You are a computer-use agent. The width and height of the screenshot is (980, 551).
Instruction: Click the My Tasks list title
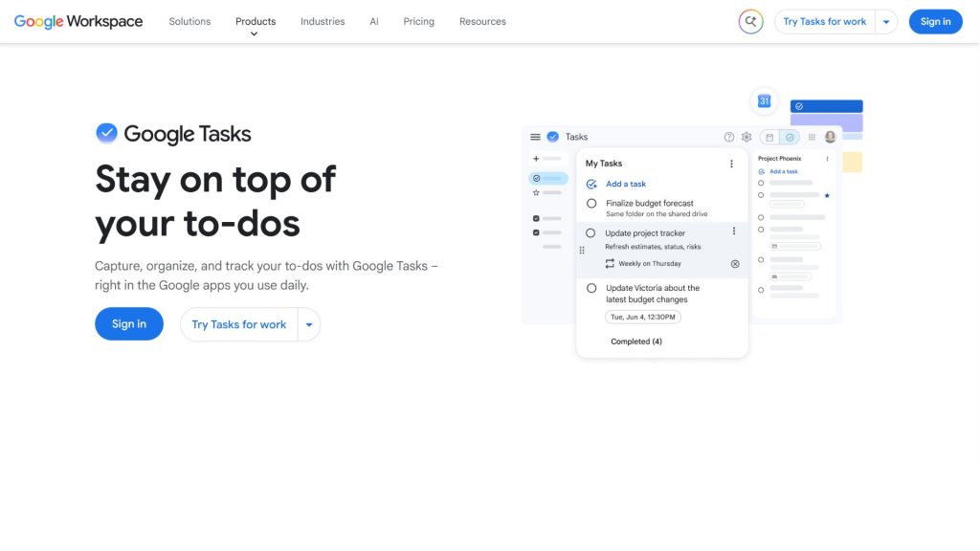click(604, 164)
